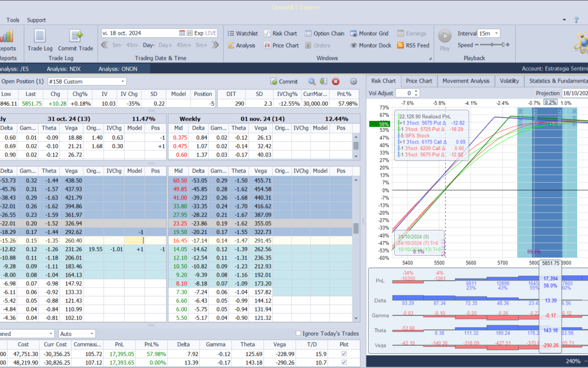
Task: Collapse the ribbon with the up arrow
Action: [565, 20]
